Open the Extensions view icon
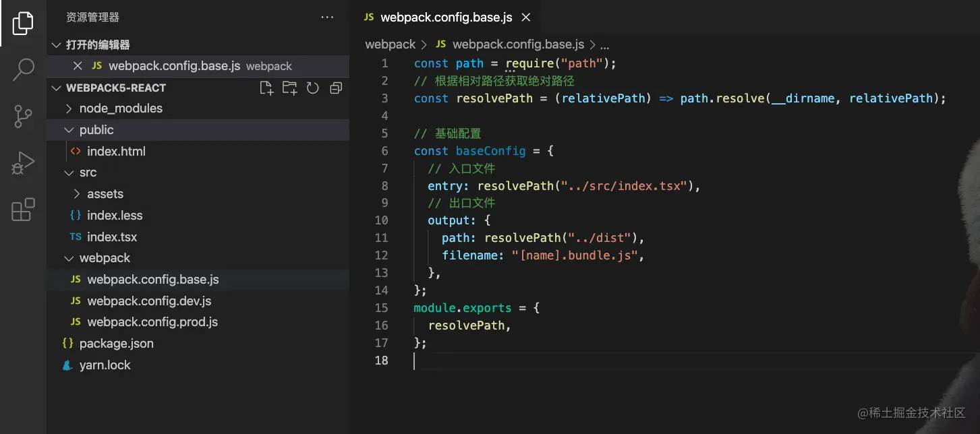Viewport: 980px width, 434px height. (x=23, y=210)
